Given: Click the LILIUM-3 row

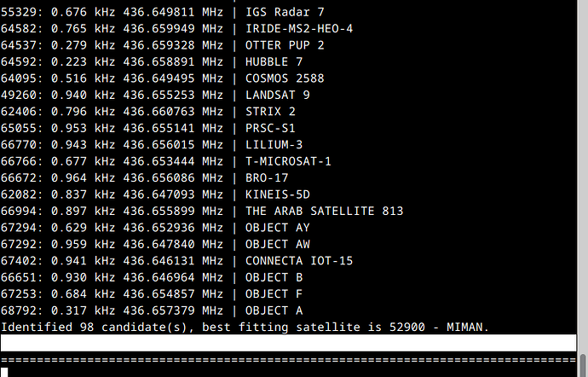Looking at the screenshot, I should point(152,144).
